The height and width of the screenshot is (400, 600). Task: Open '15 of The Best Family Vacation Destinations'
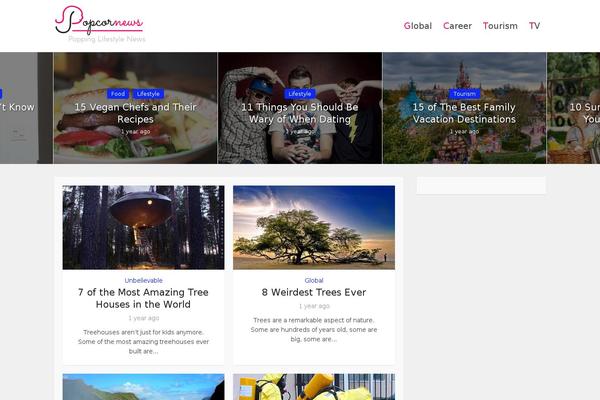[x=464, y=113]
